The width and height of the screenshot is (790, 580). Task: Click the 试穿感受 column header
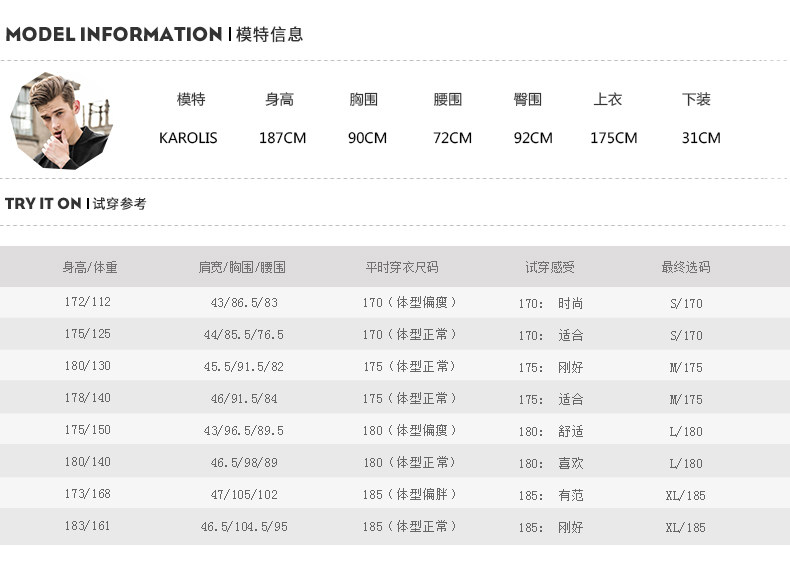tap(550, 267)
